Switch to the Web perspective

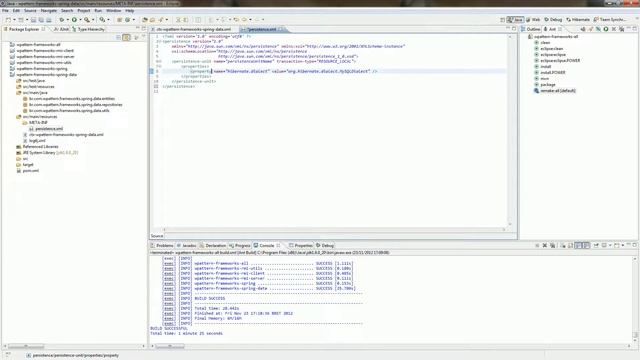tap(533, 20)
